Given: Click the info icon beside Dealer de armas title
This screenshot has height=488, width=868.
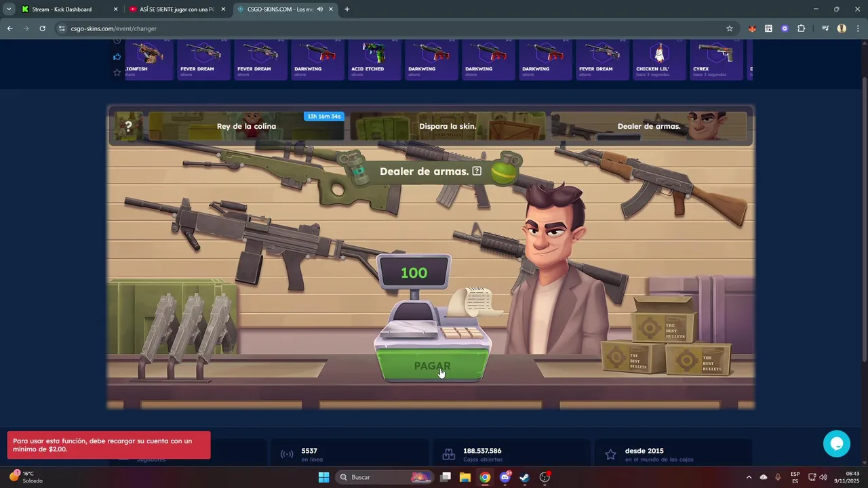Looking at the screenshot, I should (x=477, y=171).
